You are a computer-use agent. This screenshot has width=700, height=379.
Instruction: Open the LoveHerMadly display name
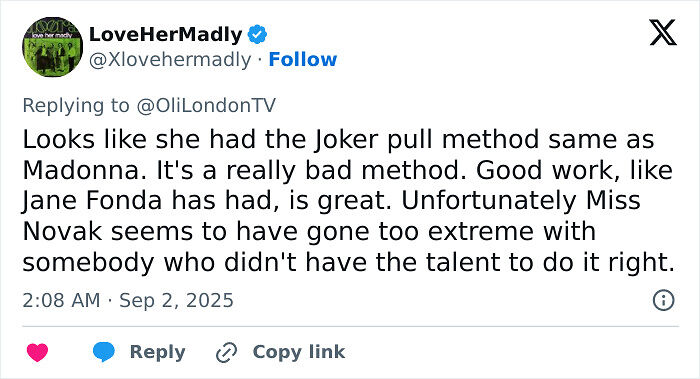pos(165,34)
